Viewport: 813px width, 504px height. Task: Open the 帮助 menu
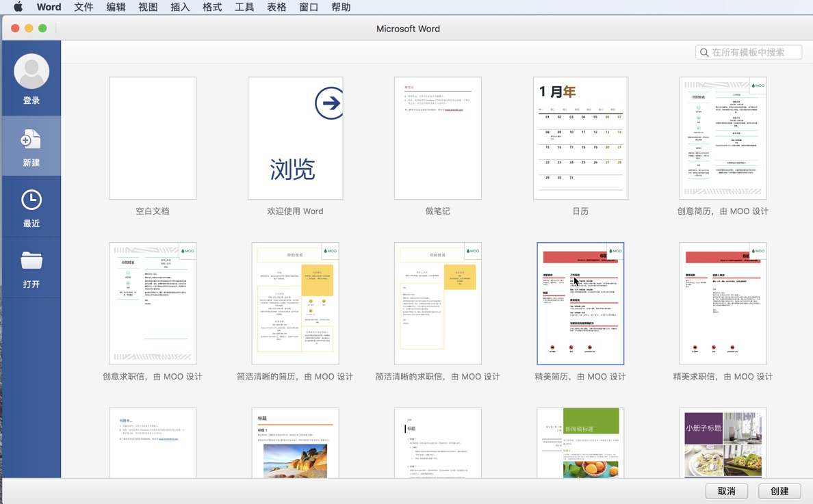point(341,7)
